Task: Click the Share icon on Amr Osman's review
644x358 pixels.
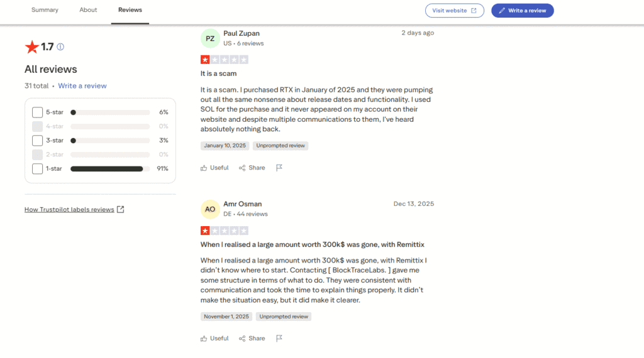Action: point(242,339)
